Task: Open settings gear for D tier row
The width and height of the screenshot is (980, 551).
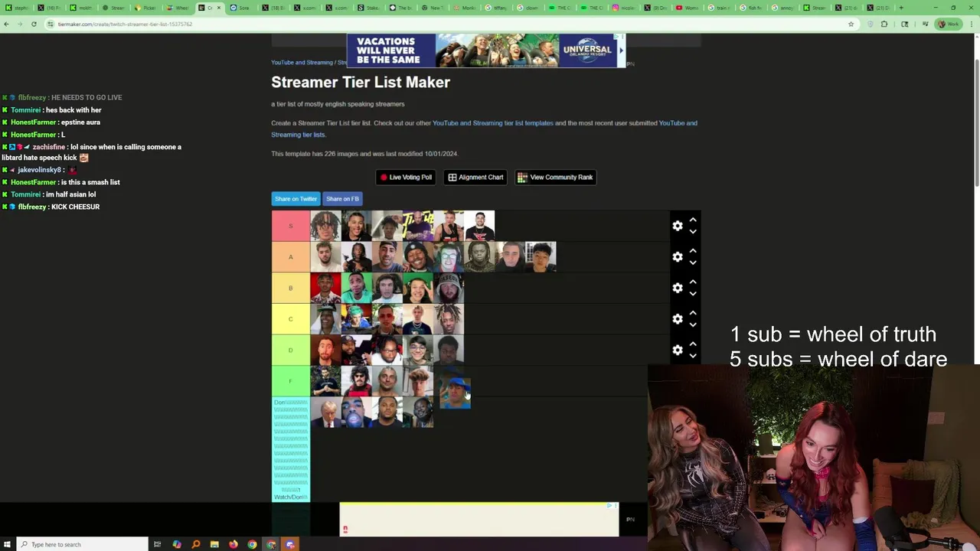Action: pyautogui.click(x=678, y=350)
